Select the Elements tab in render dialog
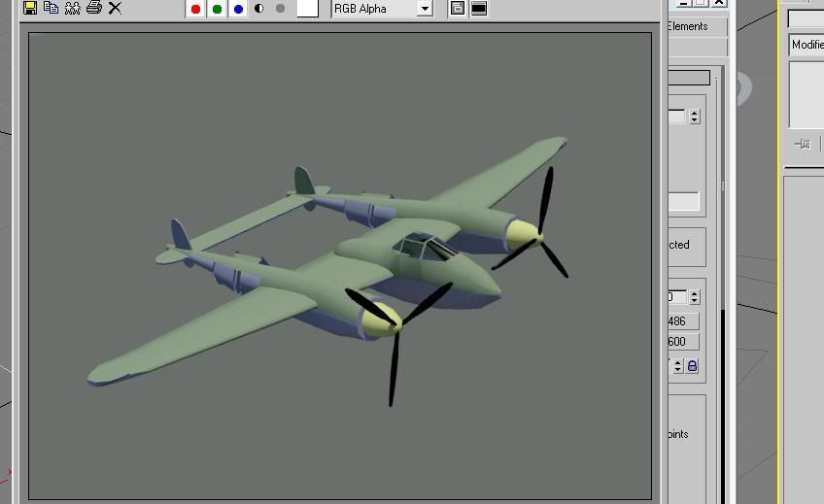Viewport: 824px width, 504px height. pos(697,26)
